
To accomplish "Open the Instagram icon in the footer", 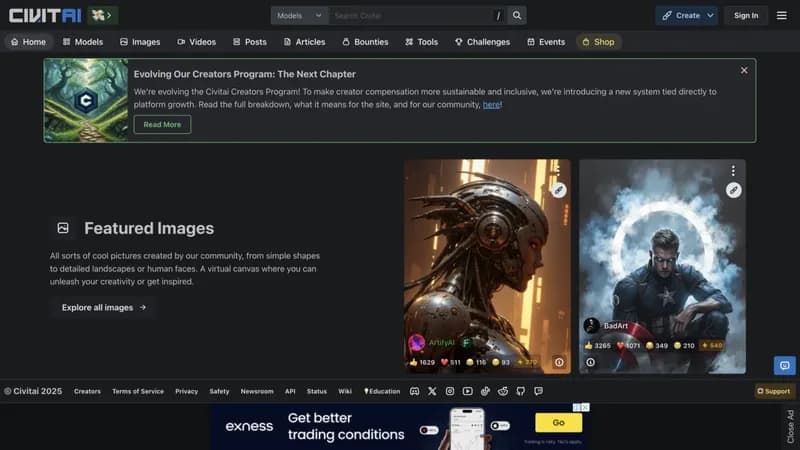I will point(449,391).
